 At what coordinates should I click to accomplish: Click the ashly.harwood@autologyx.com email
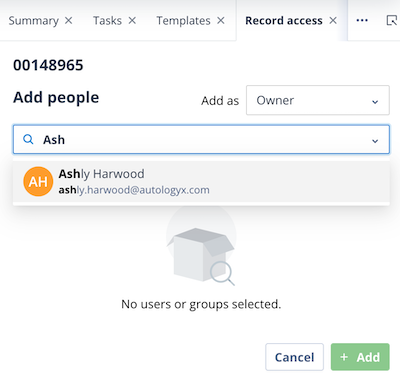tap(134, 190)
